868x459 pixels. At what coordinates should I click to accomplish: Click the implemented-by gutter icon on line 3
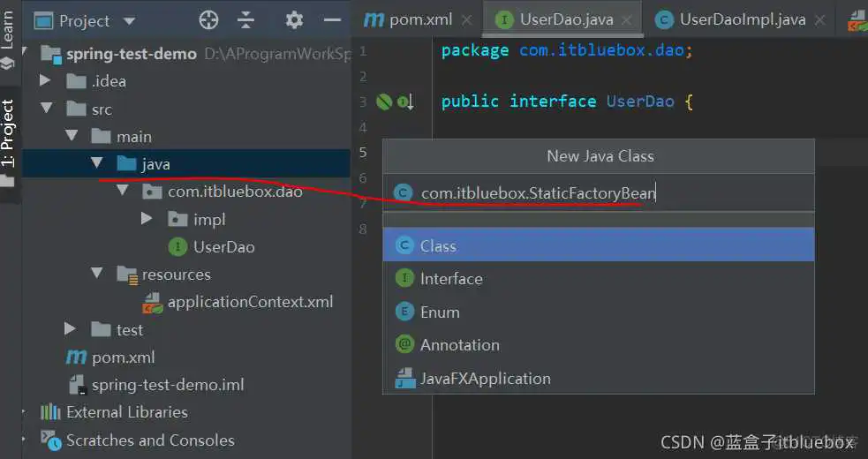coord(405,102)
